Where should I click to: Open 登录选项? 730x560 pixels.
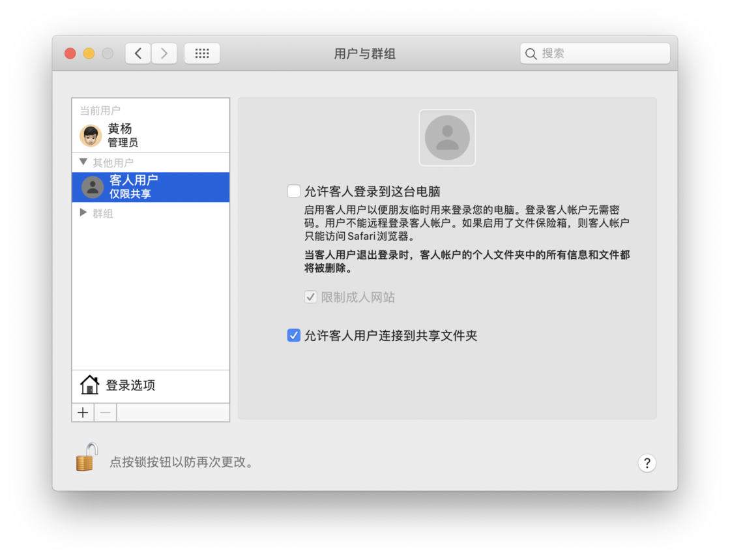[151, 386]
